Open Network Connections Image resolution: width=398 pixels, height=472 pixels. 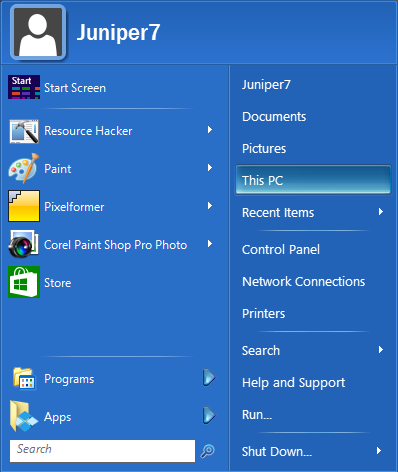click(x=303, y=281)
